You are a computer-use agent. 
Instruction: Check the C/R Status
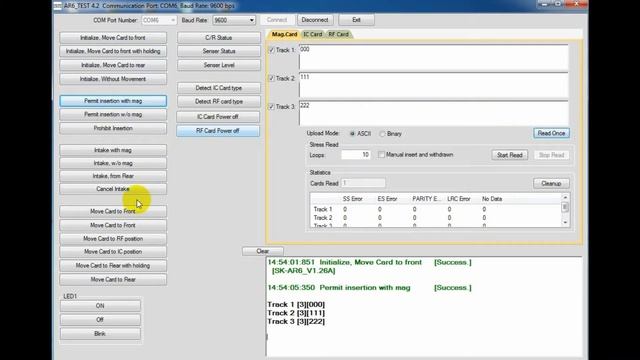219,38
